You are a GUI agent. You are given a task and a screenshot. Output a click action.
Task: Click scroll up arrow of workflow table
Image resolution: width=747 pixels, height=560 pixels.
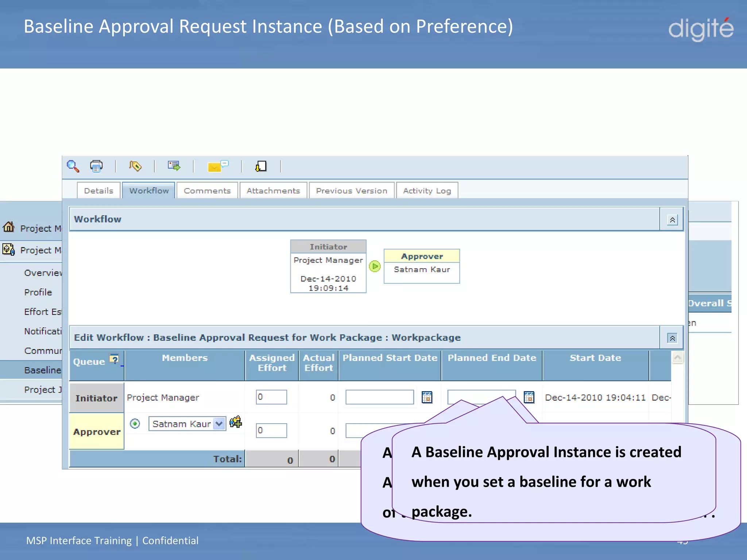pyautogui.click(x=677, y=357)
